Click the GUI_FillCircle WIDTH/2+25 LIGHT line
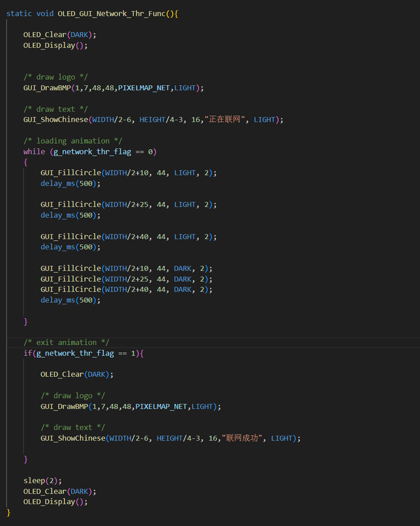Viewport: 420px width, 526px height. (129, 205)
